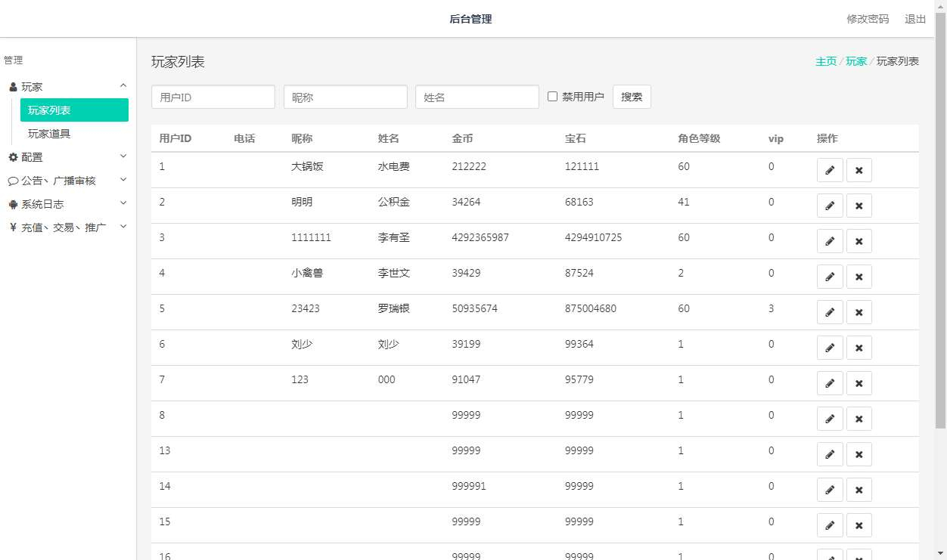Click name cell 水电费

coord(394,166)
